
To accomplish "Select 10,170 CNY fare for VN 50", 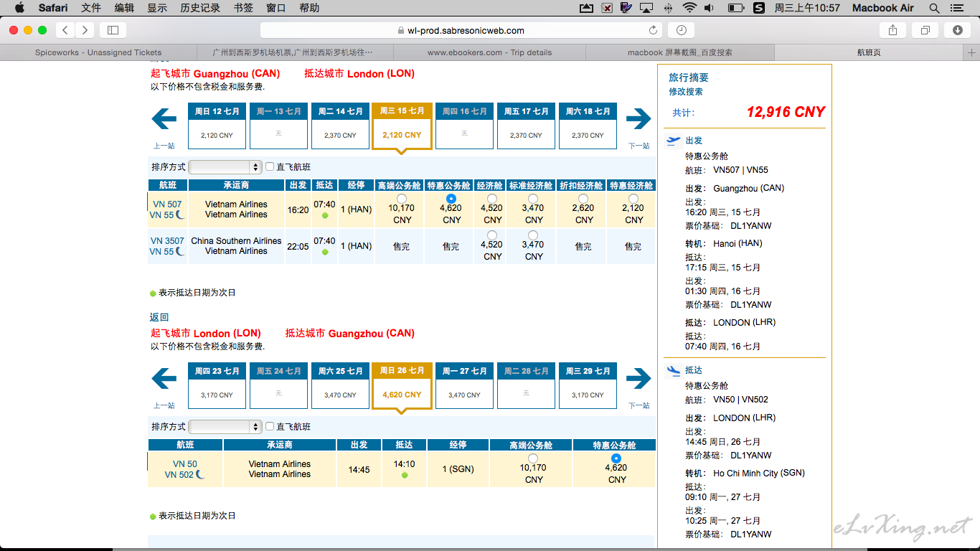I will tap(532, 458).
